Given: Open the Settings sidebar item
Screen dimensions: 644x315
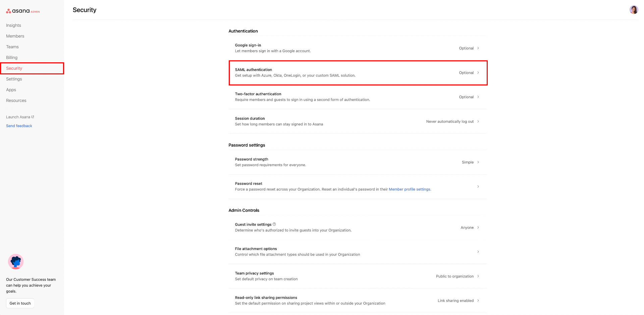Looking at the screenshot, I should tap(14, 79).
